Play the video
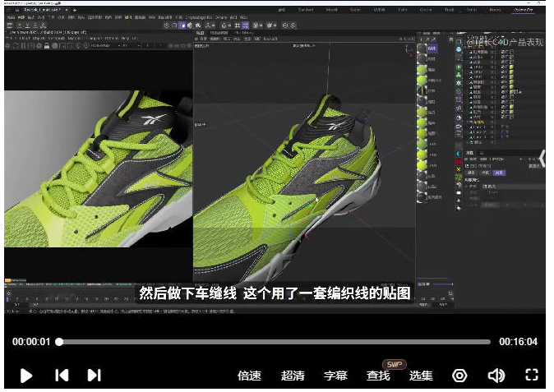The image size is (554, 392). coord(26,376)
